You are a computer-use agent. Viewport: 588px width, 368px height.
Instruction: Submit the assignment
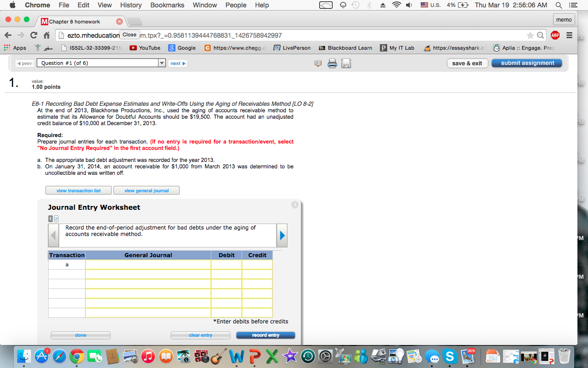click(x=527, y=63)
